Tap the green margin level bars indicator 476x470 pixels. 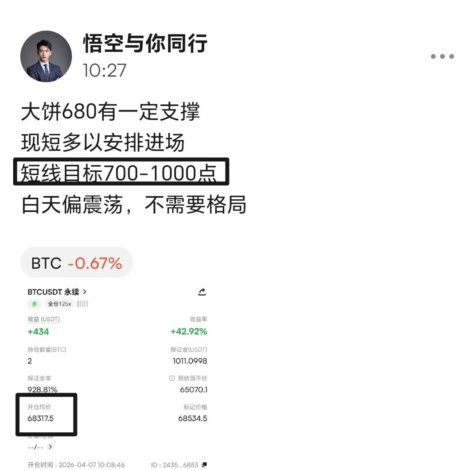click(83, 304)
